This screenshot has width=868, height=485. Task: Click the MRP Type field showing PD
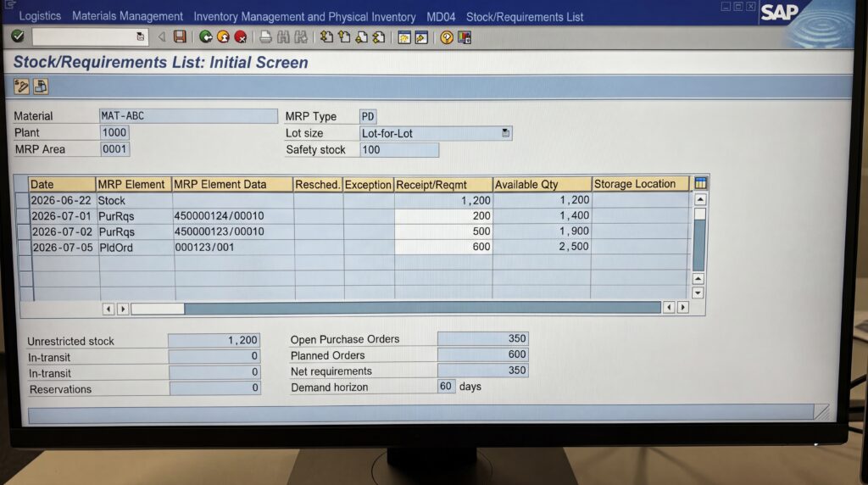click(x=368, y=116)
